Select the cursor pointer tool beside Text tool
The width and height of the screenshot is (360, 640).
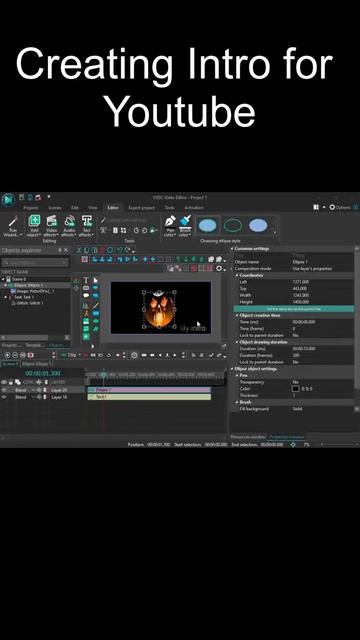click(96, 280)
